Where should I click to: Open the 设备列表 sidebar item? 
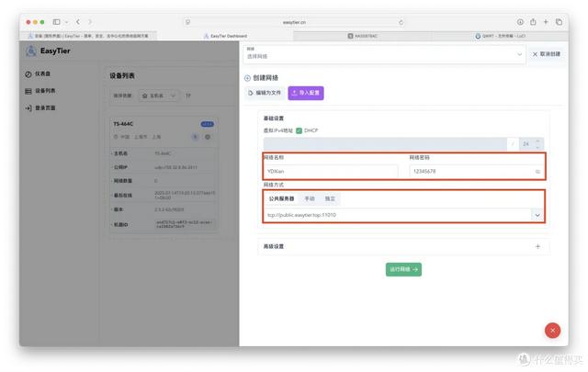(40, 91)
